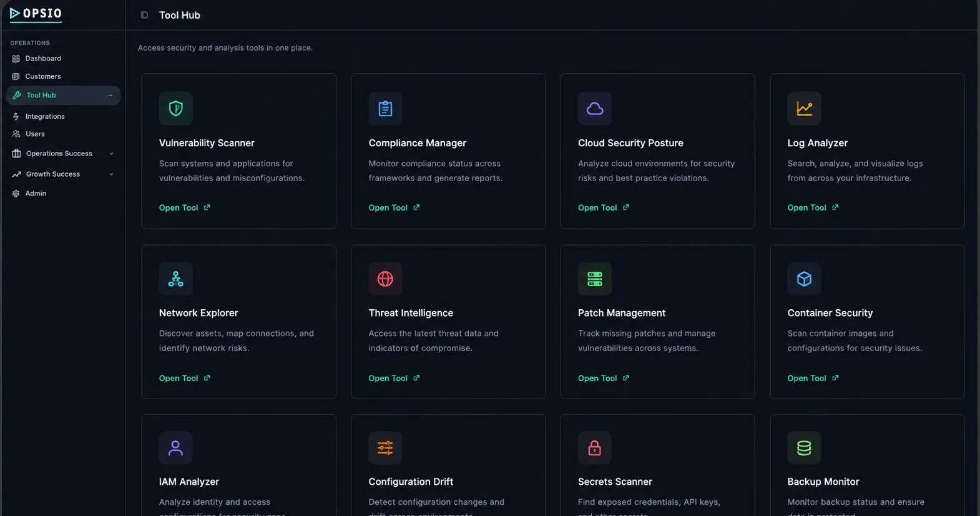Click the Secrets Scanner card title
Screen dimensions: 980x516
pos(615,482)
